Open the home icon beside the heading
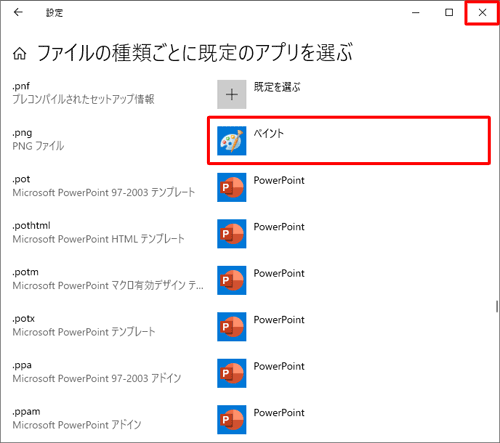The image size is (500, 443). [19, 53]
